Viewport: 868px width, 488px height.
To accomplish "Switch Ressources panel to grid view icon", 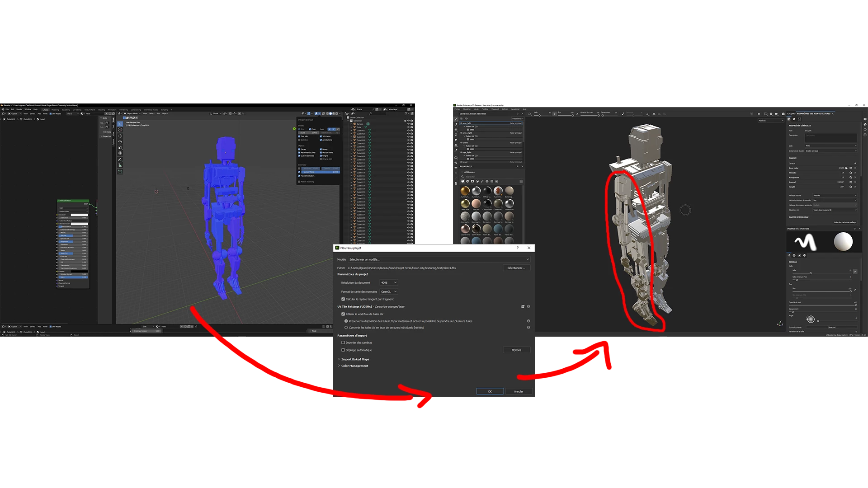I will pos(521,181).
